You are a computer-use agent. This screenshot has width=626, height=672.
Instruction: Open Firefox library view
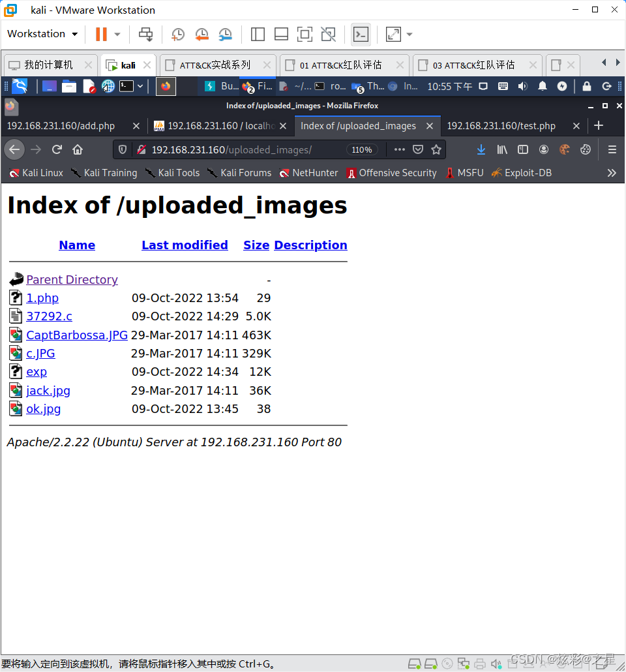point(501,149)
